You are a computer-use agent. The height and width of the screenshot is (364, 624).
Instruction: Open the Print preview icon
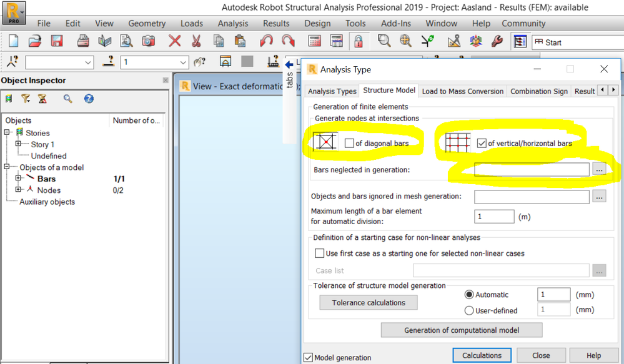click(x=127, y=41)
